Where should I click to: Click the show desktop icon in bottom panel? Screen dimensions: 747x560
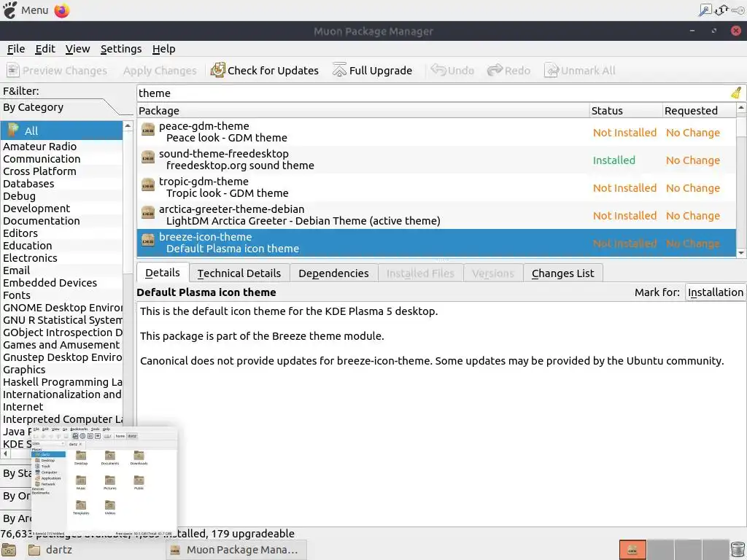[9, 550]
